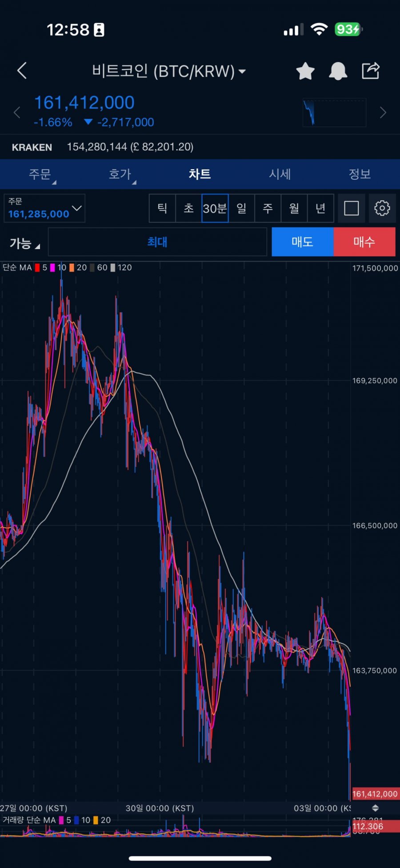
Task: Select the 일 daily interval
Action: click(x=241, y=208)
